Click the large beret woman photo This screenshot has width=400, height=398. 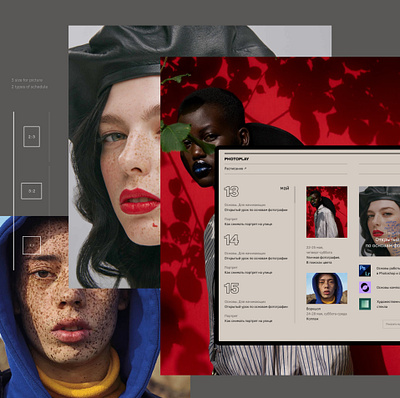(114, 157)
